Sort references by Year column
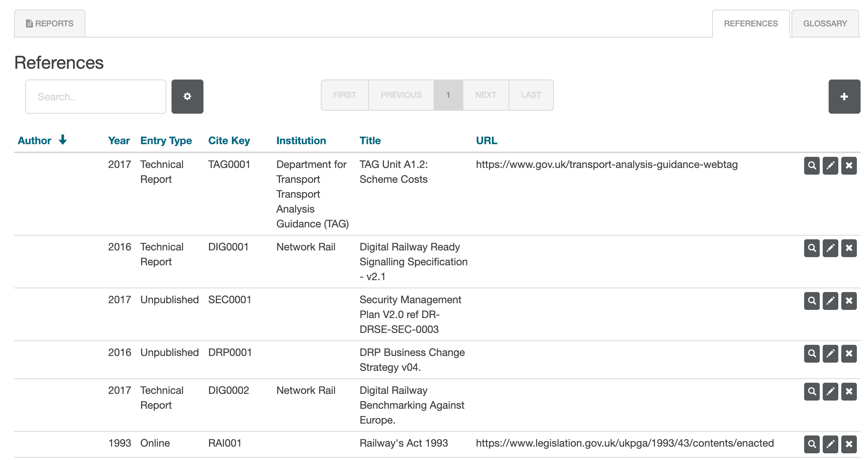This screenshot has height=460, width=868. (x=119, y=141)
